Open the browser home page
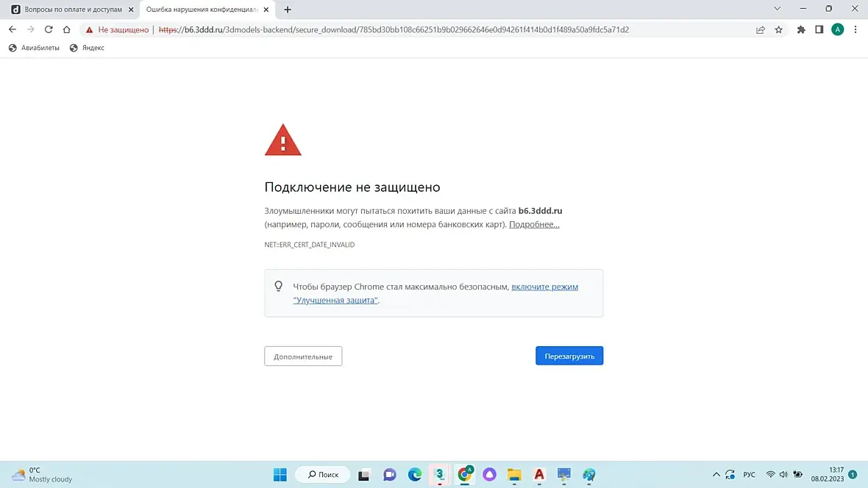Screen dimensions: 868x488 66,29
